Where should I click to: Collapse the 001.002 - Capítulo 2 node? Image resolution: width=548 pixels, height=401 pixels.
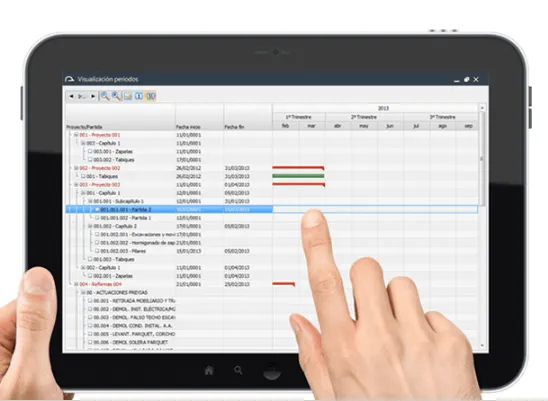click(x=90, y=226)
